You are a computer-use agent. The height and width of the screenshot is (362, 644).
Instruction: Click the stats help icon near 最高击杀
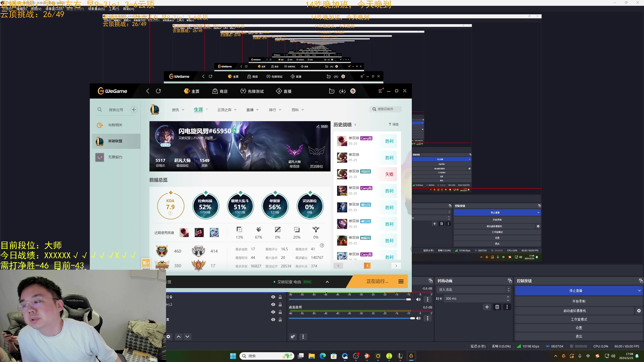[322, 245]
